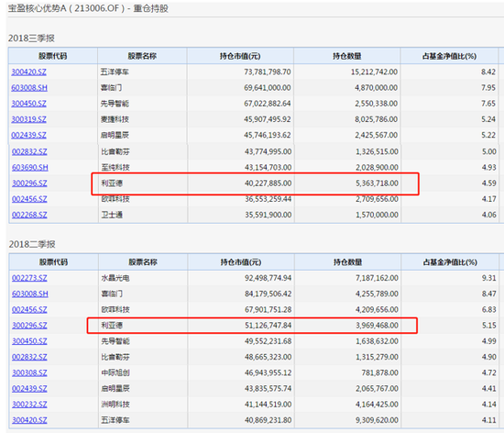The height and width of the screenshot is (433, 504).
Task: Click 股票代码 header in 2018三季报 table
Action: [53, 56]
